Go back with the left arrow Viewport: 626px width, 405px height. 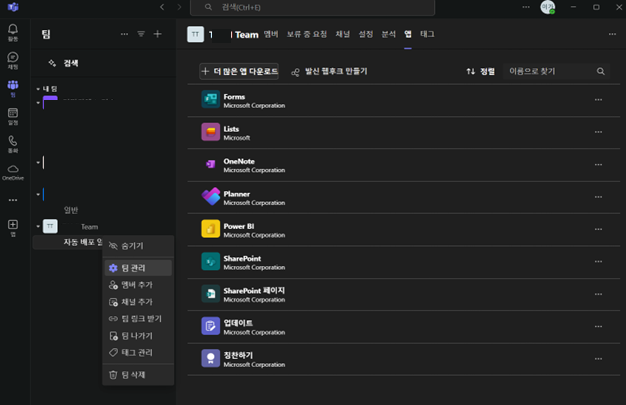[162, 7]
